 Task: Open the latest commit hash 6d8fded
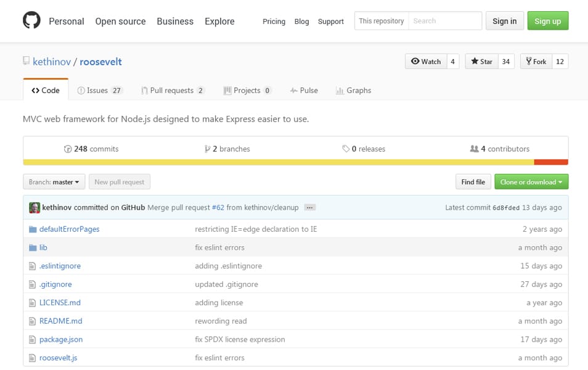click(506, 208)
